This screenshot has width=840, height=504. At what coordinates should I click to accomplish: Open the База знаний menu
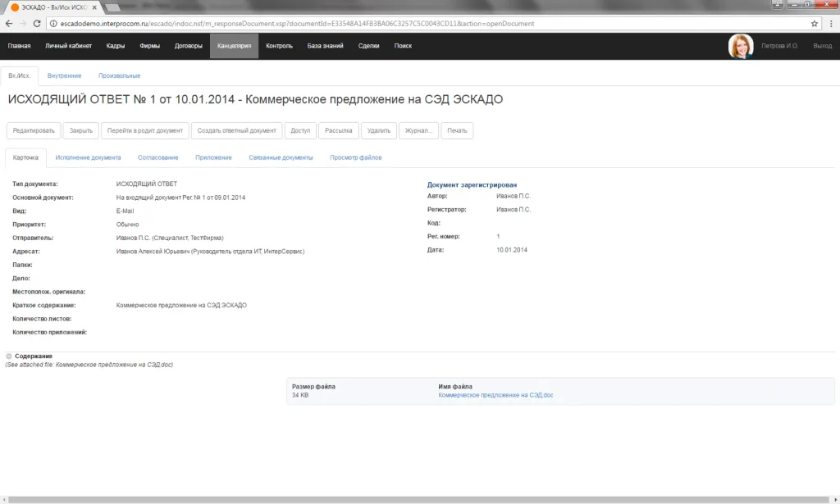(325, 46)
